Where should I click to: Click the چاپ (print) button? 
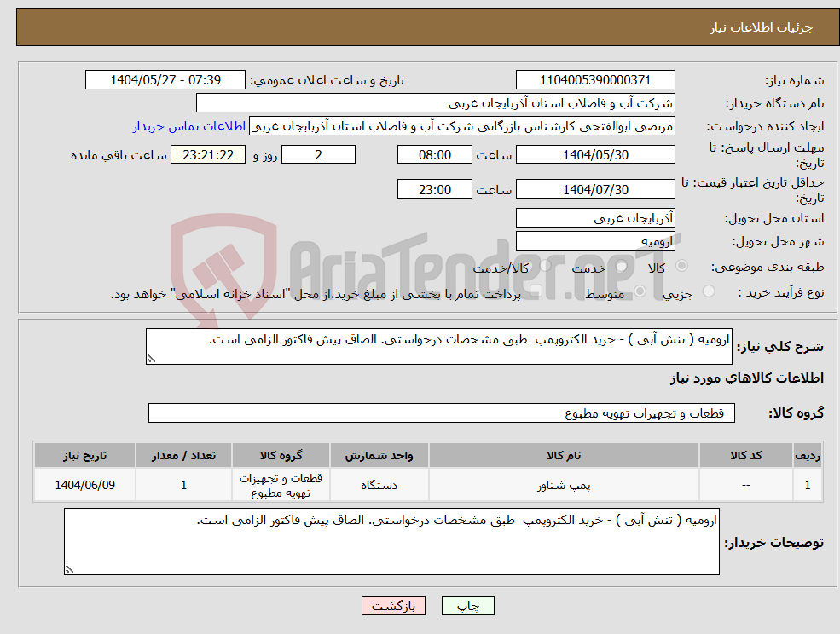[467, 606]
